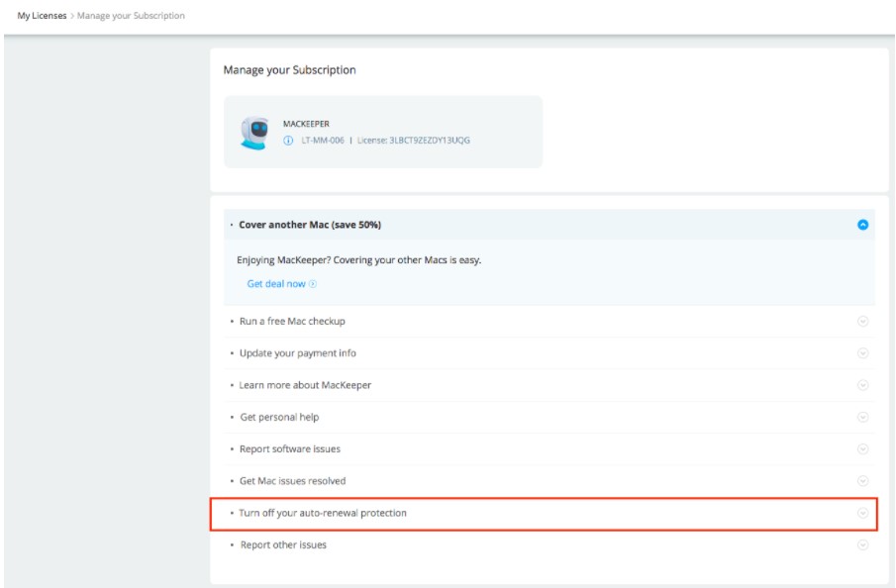Click the Manage your Subscription breadcrumb
The image size is (896, 588).
(131, 16)
